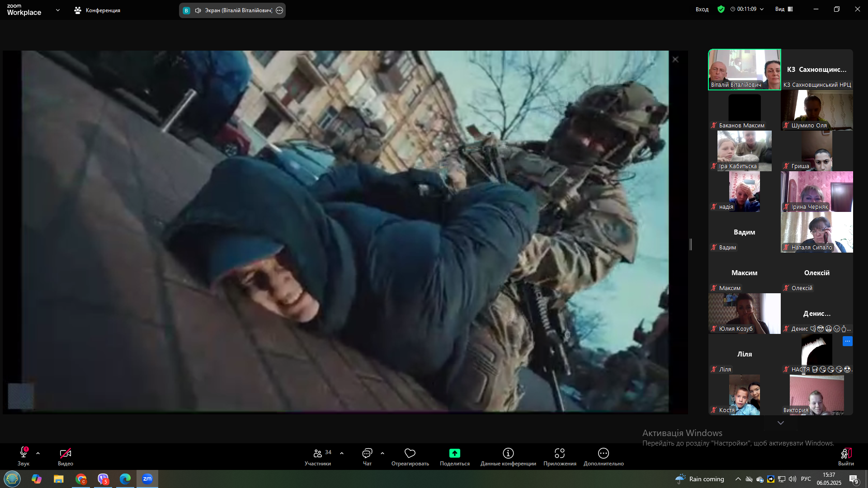This screenshot has height=488, width=868.
Task: Switch input language РУС
Action: tap(806, 479)
